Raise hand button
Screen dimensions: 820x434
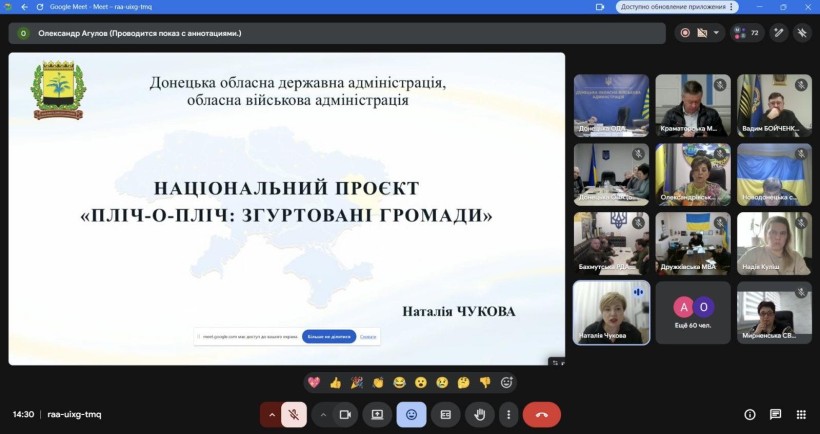pos(480,415)
